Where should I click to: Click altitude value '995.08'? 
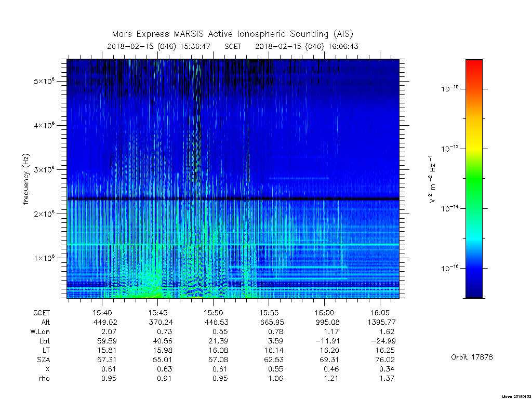click(x=328, y=322)
